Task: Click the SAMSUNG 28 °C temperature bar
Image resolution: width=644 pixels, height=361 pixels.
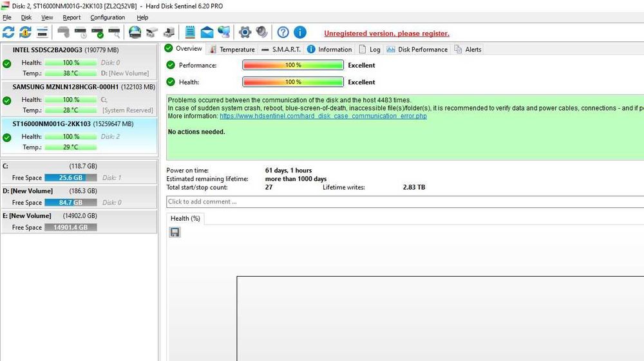Action: coord(71,110)
